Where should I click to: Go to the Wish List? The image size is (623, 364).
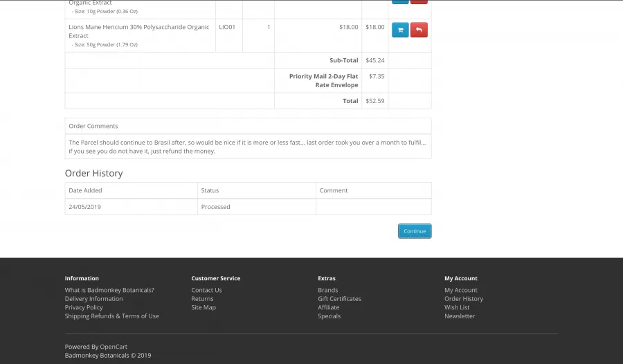click(x=457, y=307)
